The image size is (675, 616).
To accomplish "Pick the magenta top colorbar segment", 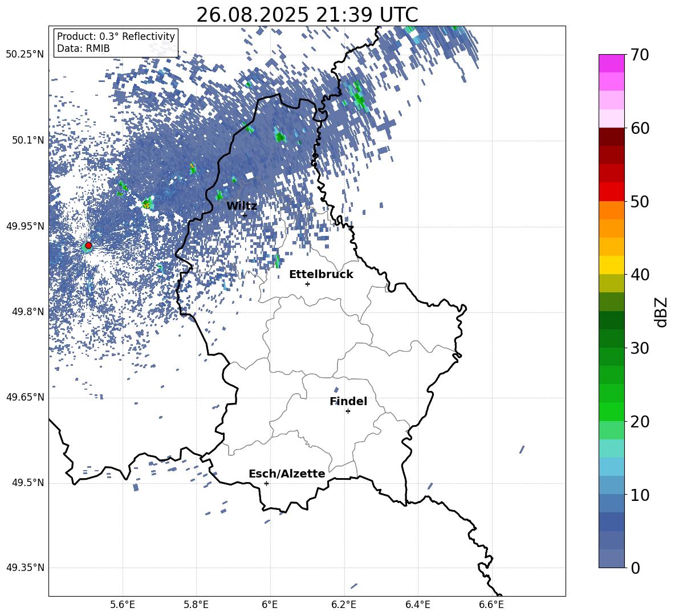I will [612, 63].
